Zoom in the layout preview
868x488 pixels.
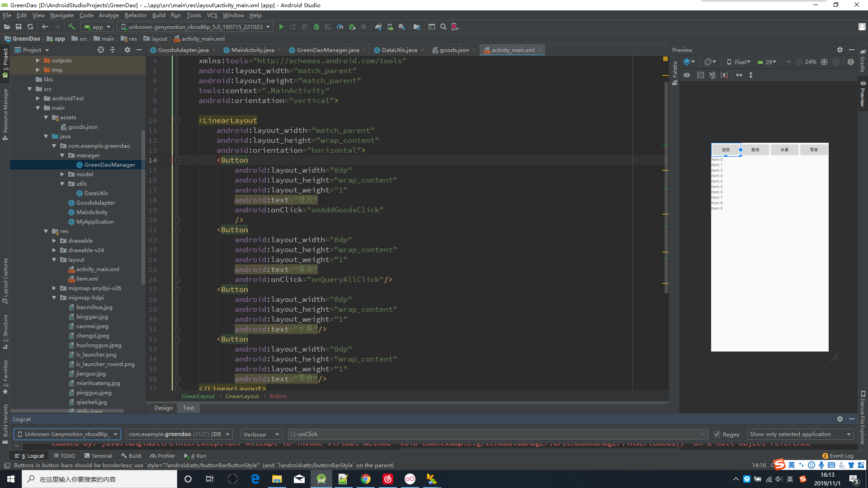[824, 62]
